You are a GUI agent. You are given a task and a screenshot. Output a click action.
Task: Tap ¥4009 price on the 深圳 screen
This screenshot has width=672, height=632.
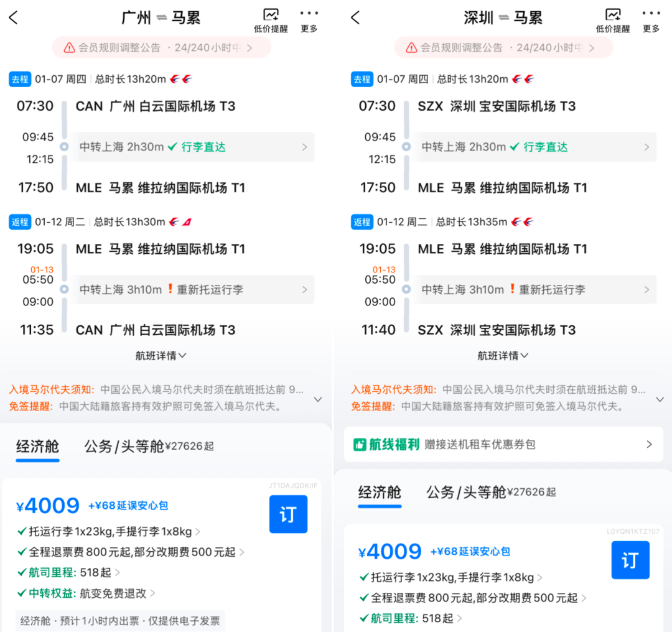390,552
